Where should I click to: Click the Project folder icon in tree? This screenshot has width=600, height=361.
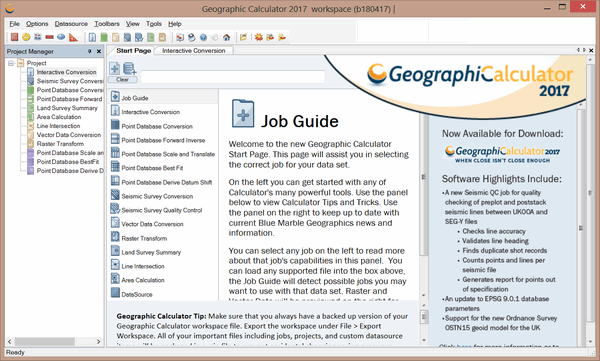point(21,63)
